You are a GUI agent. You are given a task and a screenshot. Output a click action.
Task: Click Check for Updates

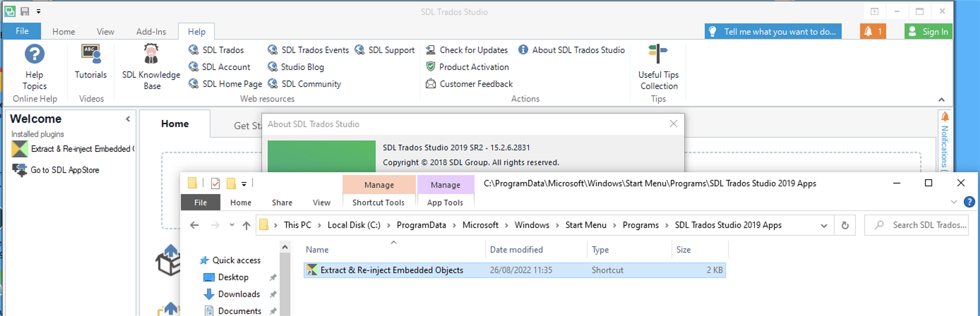pos(467,50)
